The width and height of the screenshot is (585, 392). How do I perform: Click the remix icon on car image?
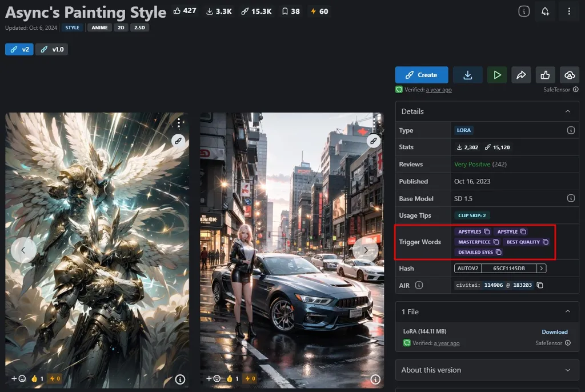pyautogui.click(x=374, y=141)
